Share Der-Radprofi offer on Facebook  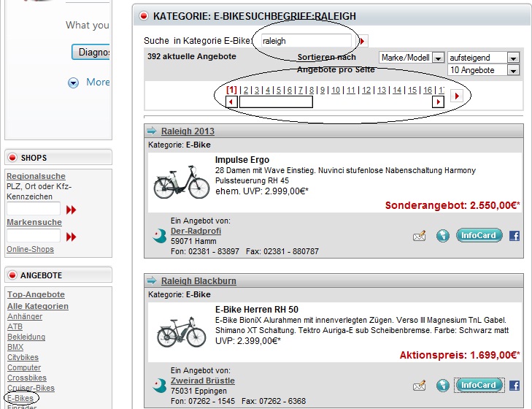point(514,235)
